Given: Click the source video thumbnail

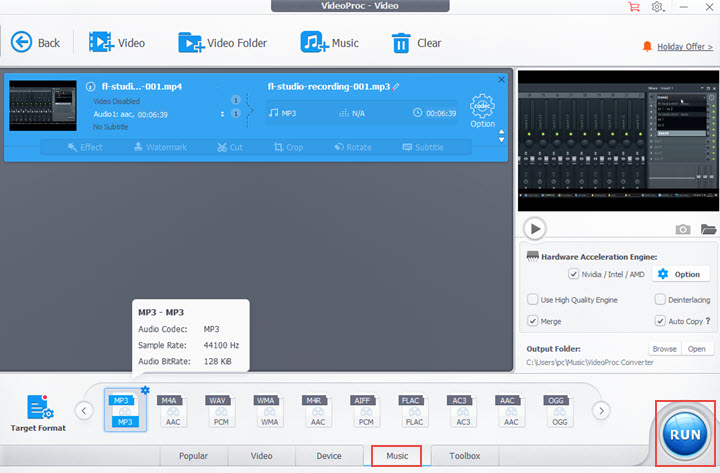Looking at the screenshot, I should (43, 106).
